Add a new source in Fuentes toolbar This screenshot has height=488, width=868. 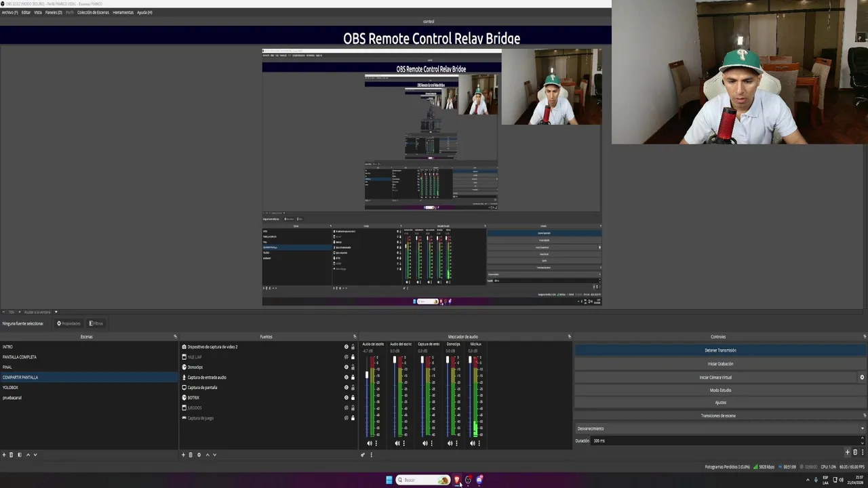click(x=183, y=455)
